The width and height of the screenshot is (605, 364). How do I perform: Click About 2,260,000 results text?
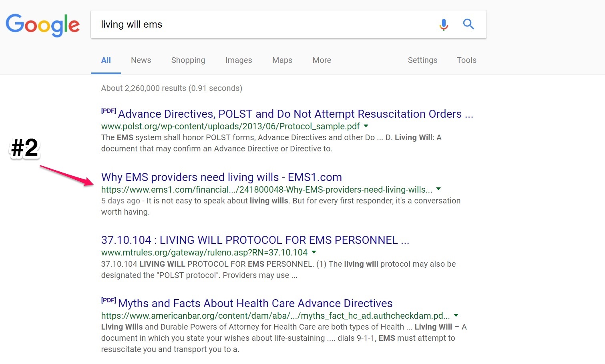tap(172, 88)
